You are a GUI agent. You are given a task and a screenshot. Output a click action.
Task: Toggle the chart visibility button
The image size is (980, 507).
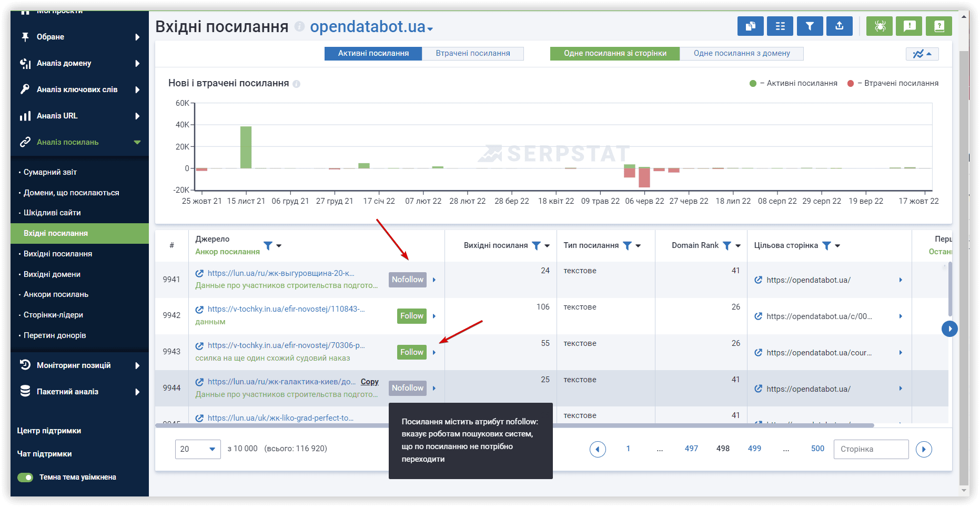(922, 54)
